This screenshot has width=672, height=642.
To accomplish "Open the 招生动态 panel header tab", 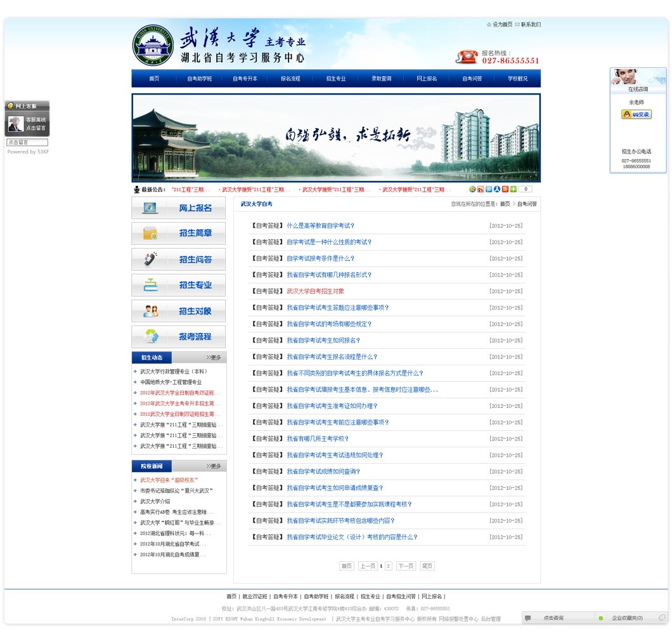I will click(x=152, y=357).
